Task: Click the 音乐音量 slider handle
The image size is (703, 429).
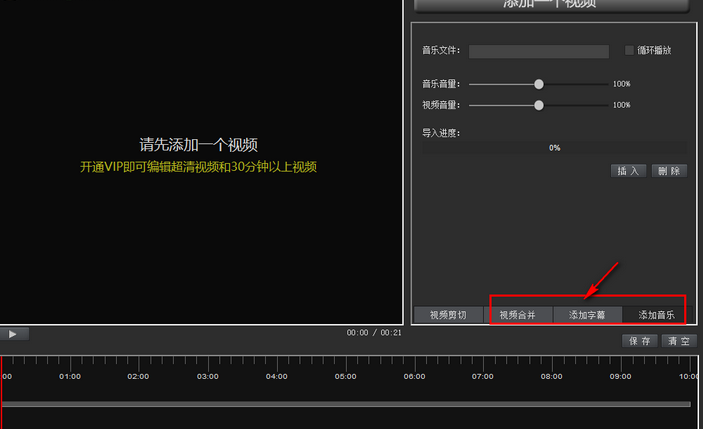Action: [539, 85]
